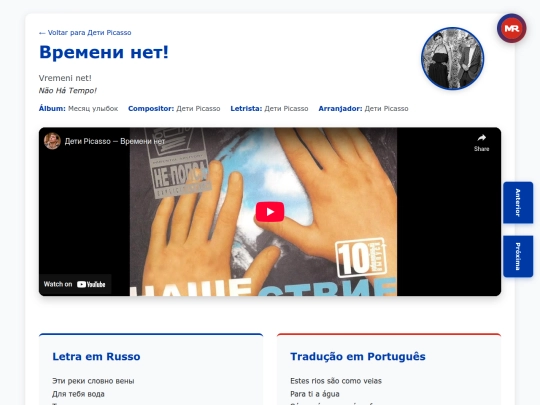Click the Share arrow icon on video
540x405 pixels.
tap(481, 138)
